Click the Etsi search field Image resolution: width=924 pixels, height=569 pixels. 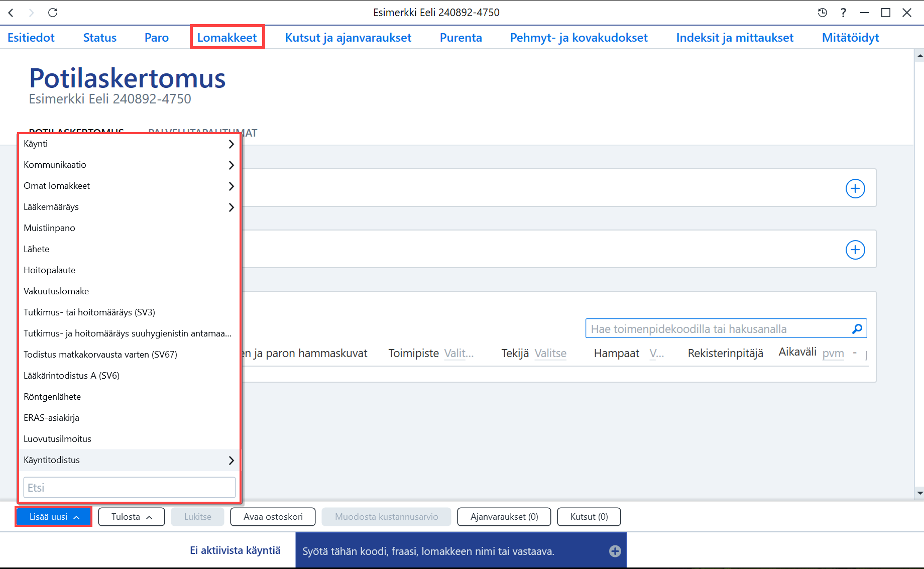coord(130,488)
